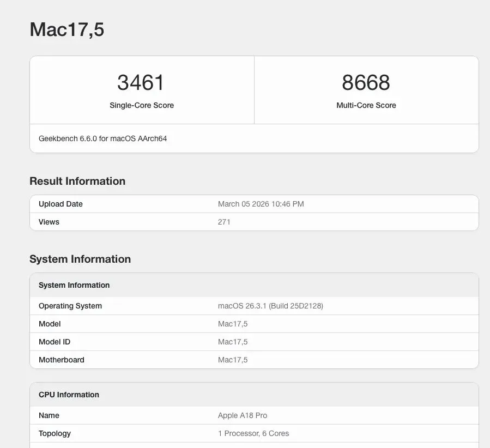Click the Multi-Core Score label
Viewport: 490px width, 448px height.
366,105
